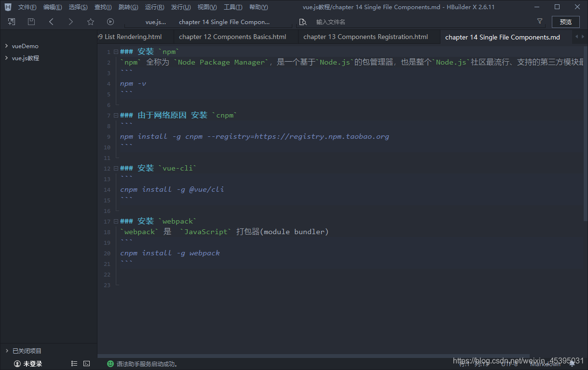
Task: Collapse the 安装 npm heading fold
Action: click(116, 52)
